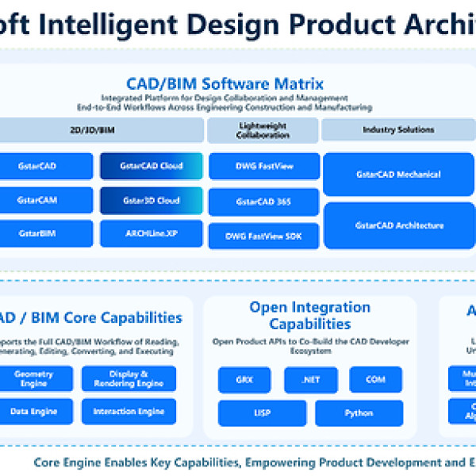Click the GstarBIM product box

tap(46, 233)
